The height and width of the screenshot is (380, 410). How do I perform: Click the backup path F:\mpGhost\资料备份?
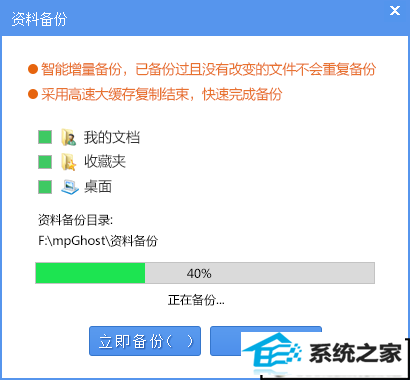coord(98,241)
